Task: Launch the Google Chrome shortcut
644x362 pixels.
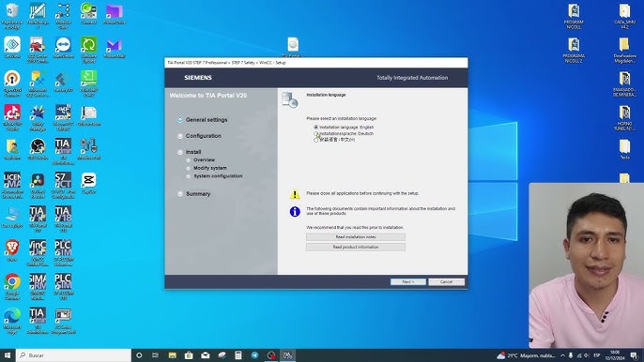Action: pos(12,286)
